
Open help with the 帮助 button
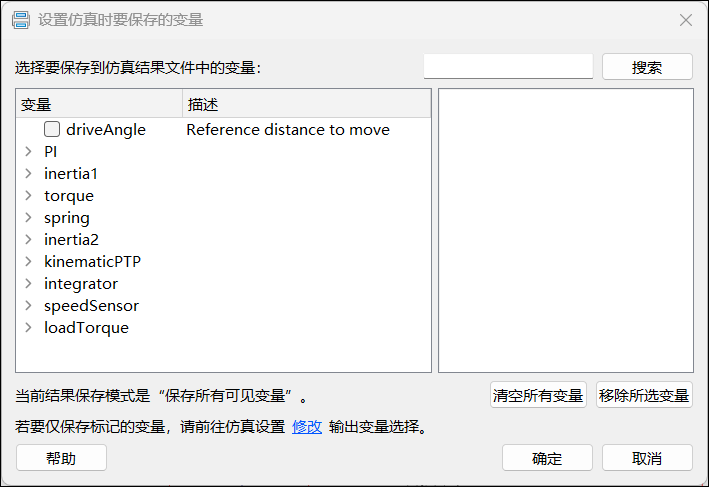click(61, 458)
